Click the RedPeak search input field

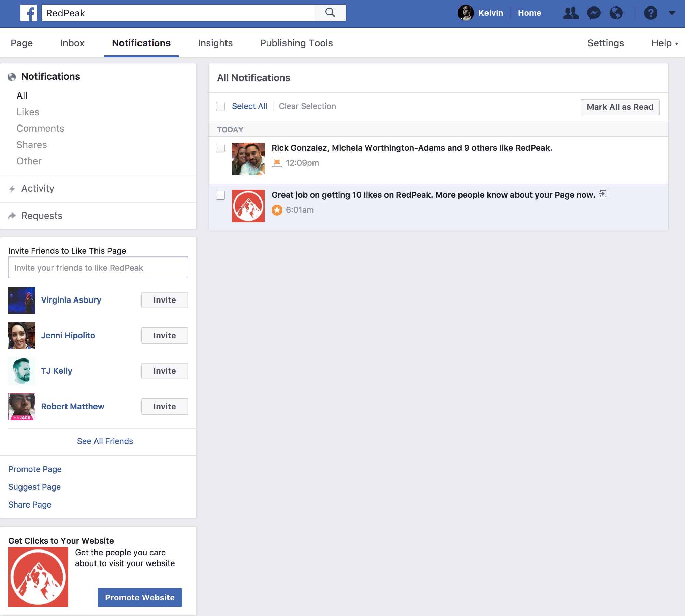(x=178, y=13)
